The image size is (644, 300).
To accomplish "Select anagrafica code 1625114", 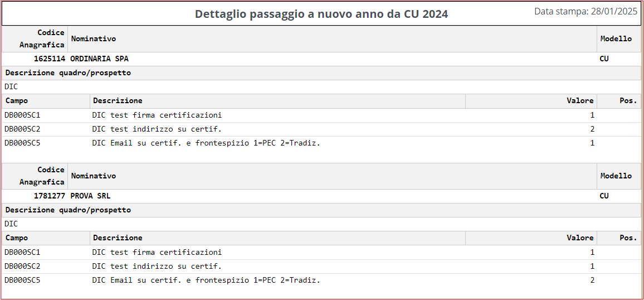I will point(50,59).
